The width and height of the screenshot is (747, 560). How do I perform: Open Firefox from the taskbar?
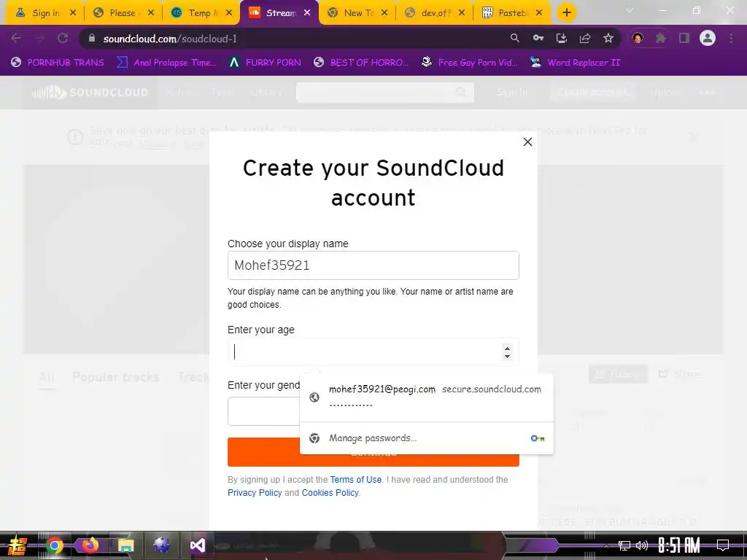tap(90, 545)
